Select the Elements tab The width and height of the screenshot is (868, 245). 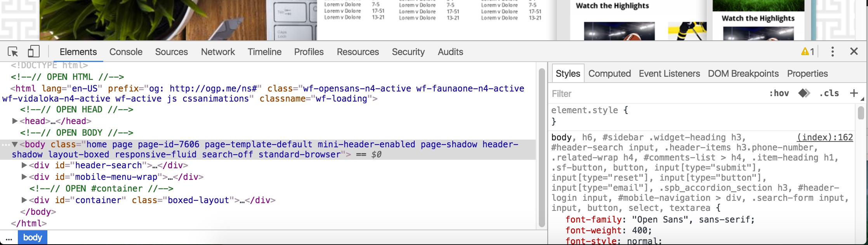(78, 52)
